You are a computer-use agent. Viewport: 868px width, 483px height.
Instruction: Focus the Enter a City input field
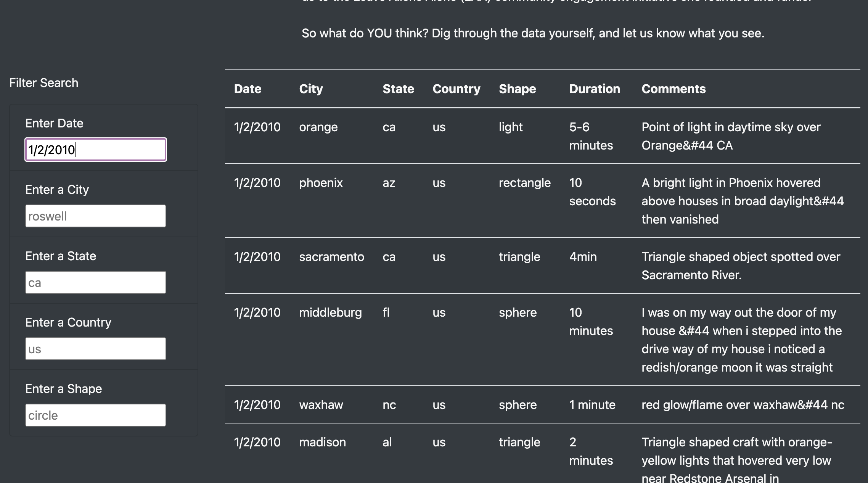[x=95, y=216]
